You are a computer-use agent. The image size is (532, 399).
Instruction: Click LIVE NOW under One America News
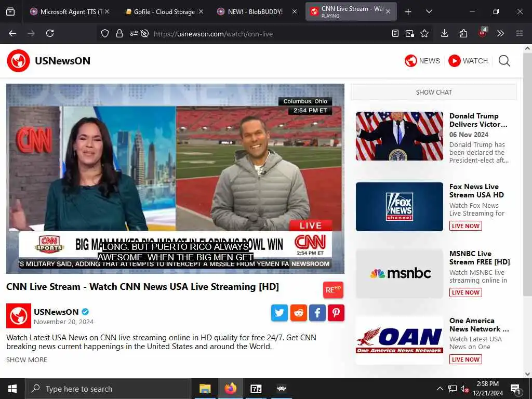[465, 360]
